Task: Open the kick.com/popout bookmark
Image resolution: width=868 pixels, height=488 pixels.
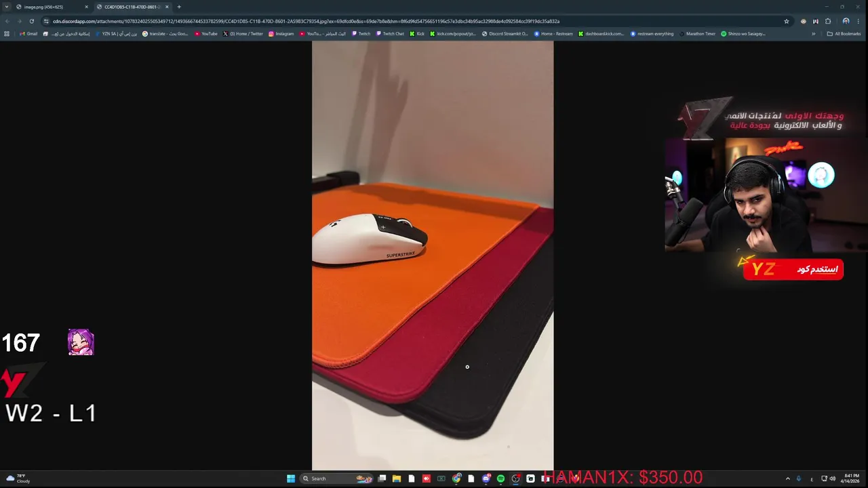Action: (x=453, y=33)
